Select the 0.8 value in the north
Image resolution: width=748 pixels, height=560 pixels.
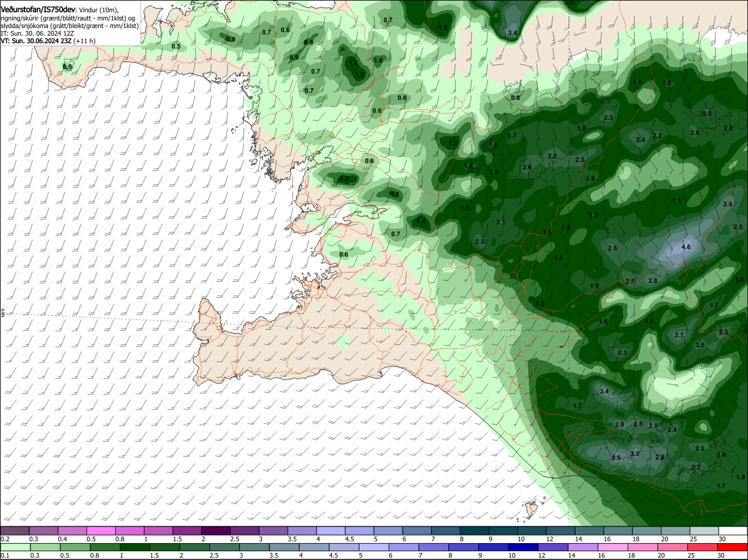(x=515, y=98)
